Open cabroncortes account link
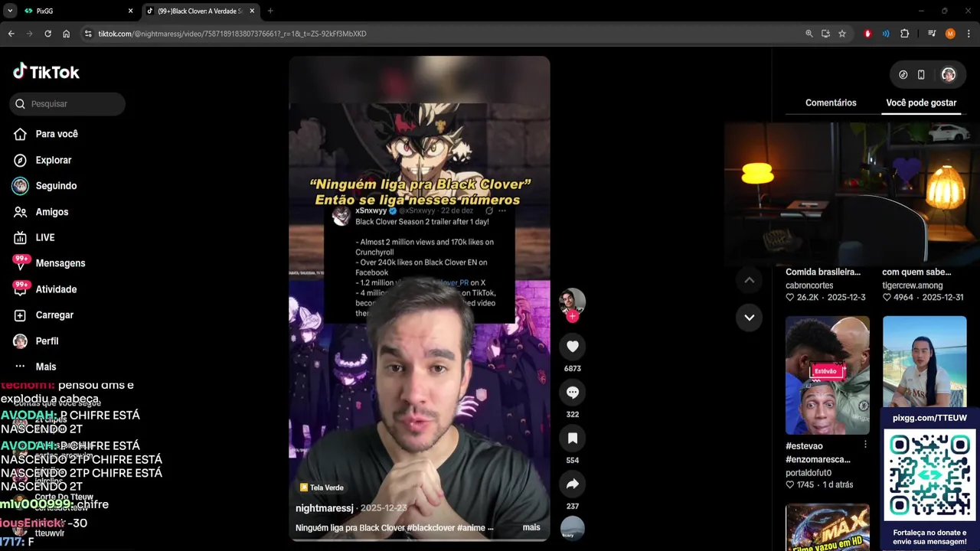 809,285
